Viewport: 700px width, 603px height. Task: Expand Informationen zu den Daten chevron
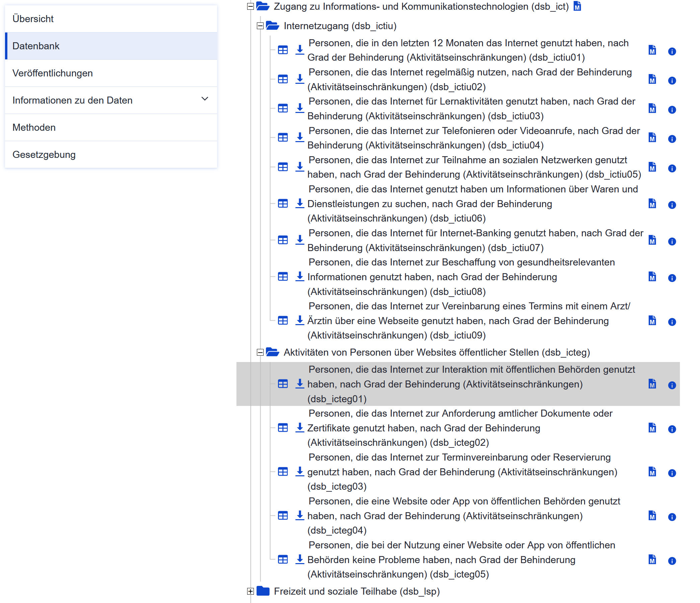click(x=205, y=99)
